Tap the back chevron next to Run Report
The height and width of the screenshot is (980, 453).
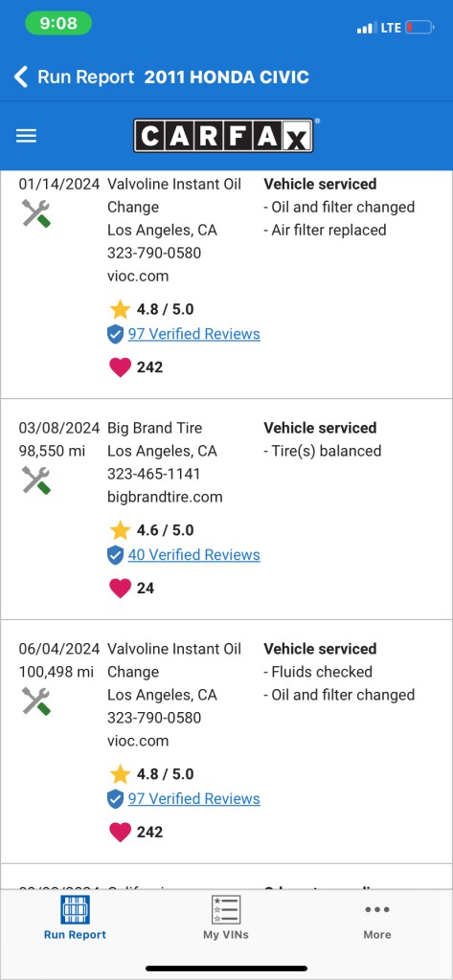21,77
